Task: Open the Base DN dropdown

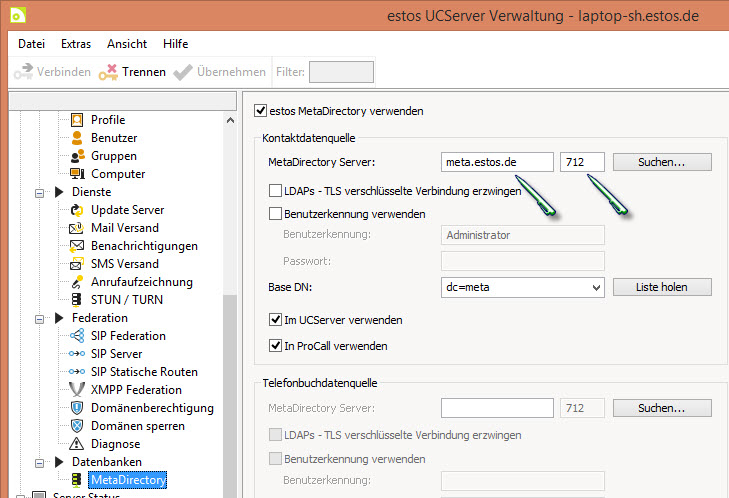Action: (596, 288)
